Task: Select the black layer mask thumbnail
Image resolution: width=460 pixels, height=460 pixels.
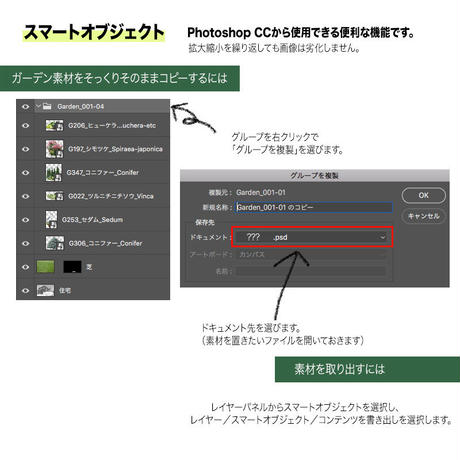Action: point(72,267)
